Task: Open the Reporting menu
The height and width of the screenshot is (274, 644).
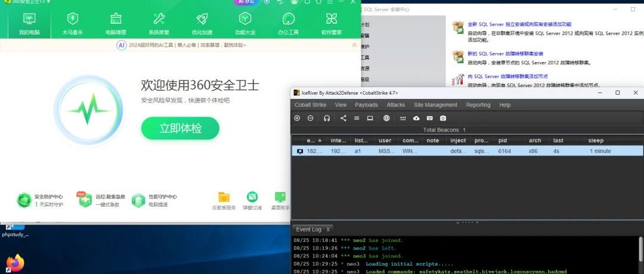Action: click(x=478, y=105)
